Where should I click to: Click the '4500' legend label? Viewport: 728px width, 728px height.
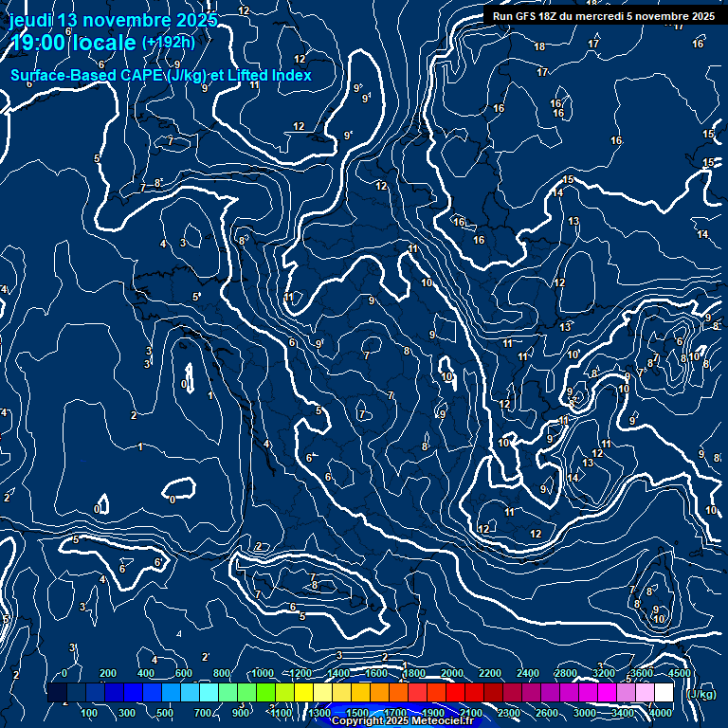(x=680, y=673)
